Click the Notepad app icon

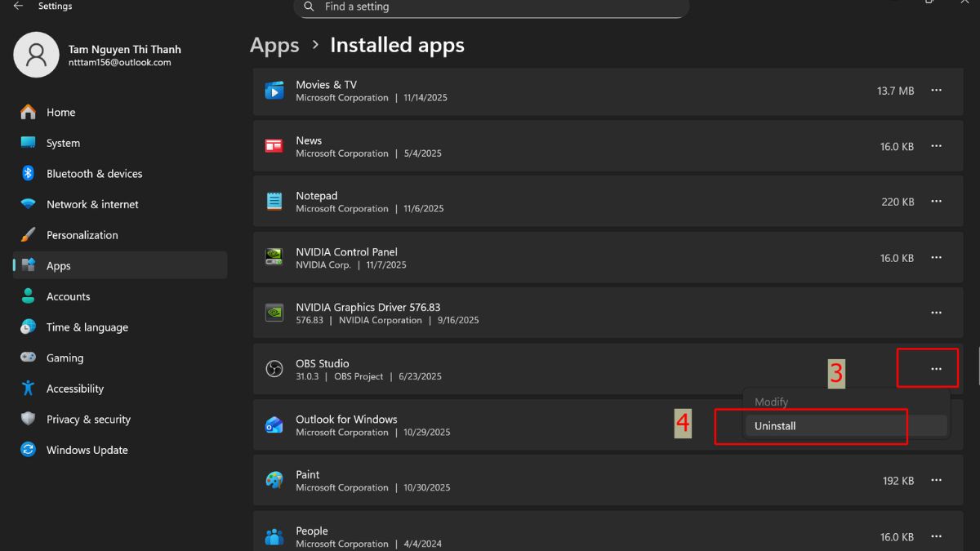pyautogui.click(x=274, y=202)
